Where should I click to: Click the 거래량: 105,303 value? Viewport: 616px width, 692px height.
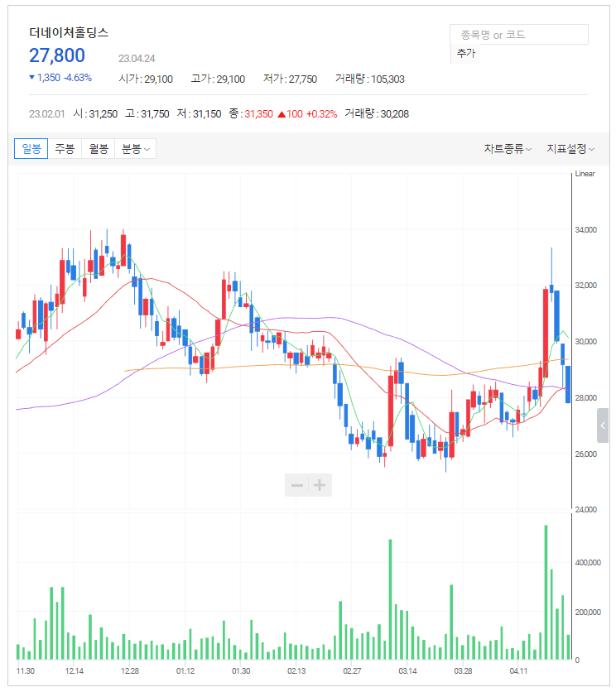[x=370, y=79]
